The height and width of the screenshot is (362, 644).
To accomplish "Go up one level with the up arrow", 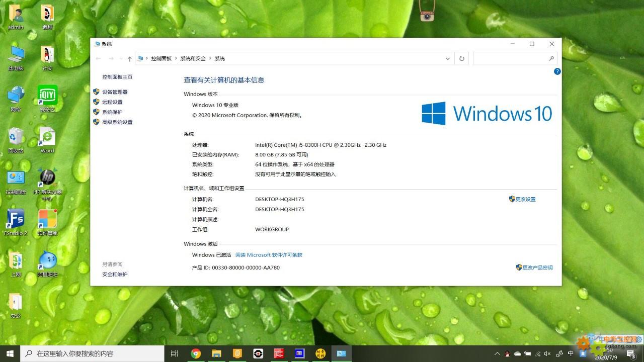I will pos(129,59).
